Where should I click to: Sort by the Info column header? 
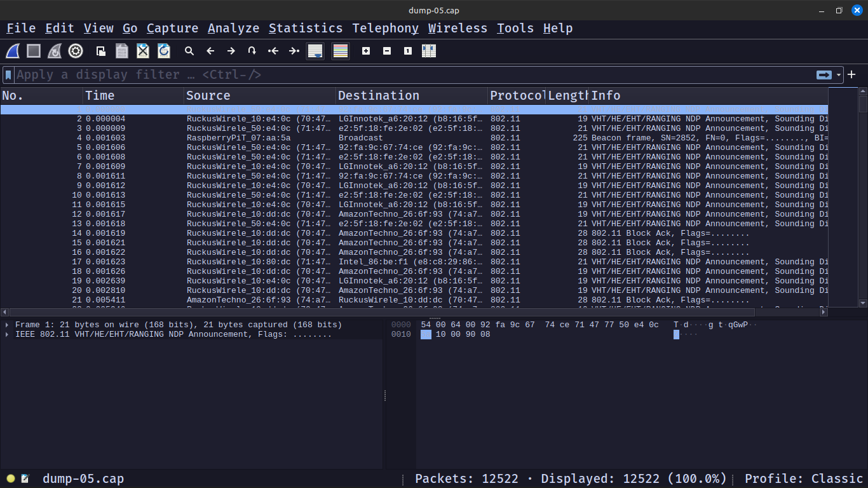(x=709, y=96)
